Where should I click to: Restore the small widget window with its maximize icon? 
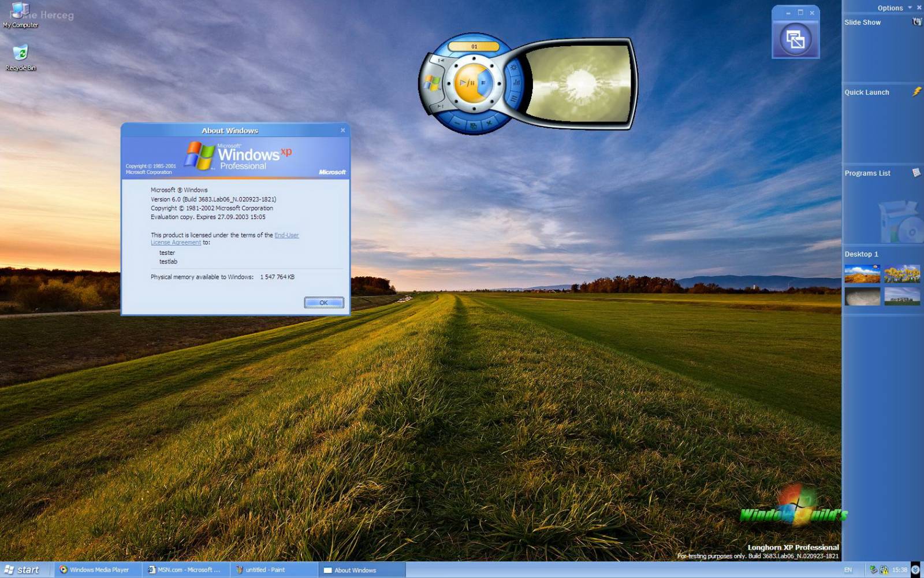800,12
